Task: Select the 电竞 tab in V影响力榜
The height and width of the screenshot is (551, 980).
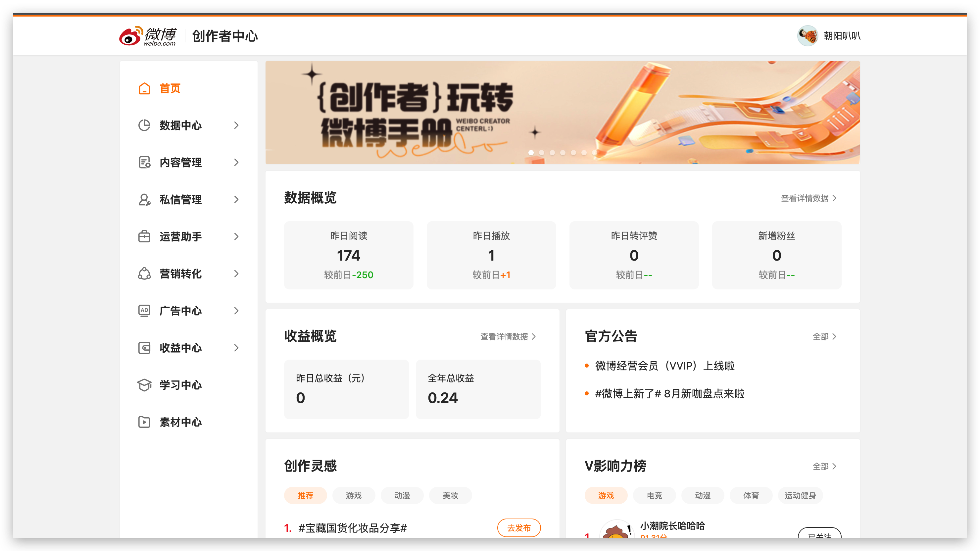Action: 654,495
